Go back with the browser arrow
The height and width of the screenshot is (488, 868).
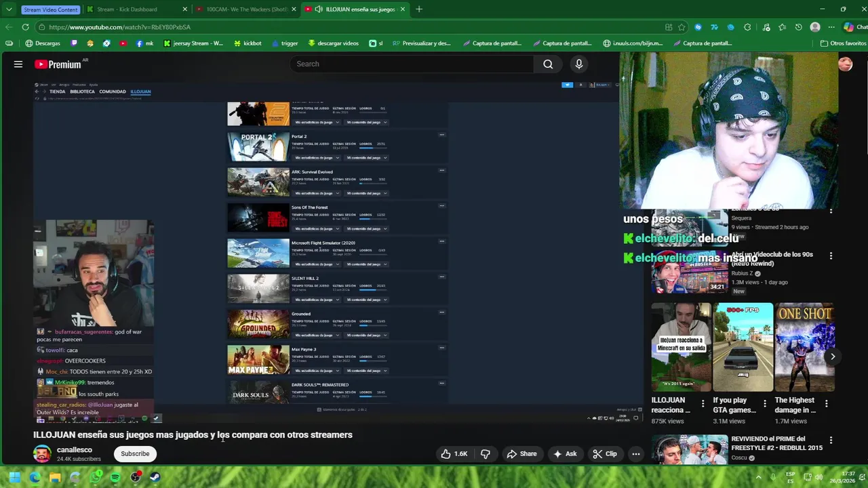coord(9,27)
